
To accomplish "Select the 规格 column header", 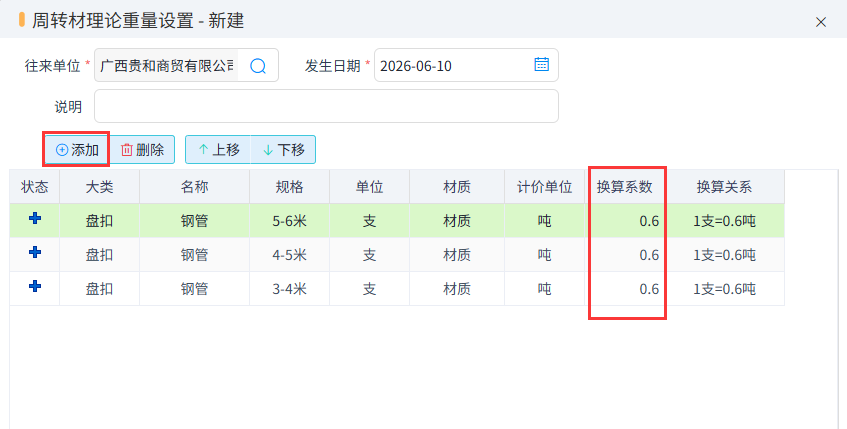I will [290, 187].
